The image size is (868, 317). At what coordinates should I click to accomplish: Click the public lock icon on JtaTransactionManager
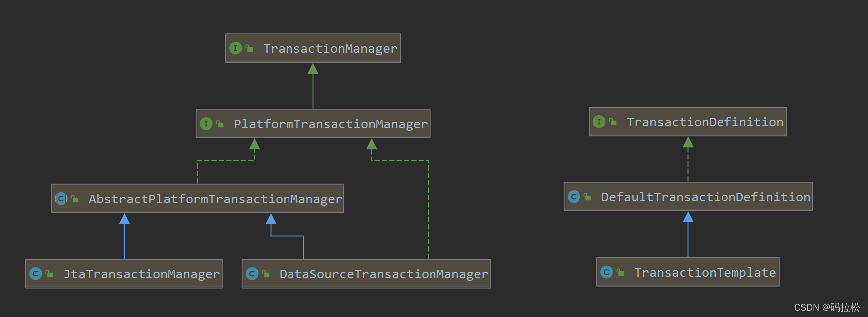pos(49,274)
